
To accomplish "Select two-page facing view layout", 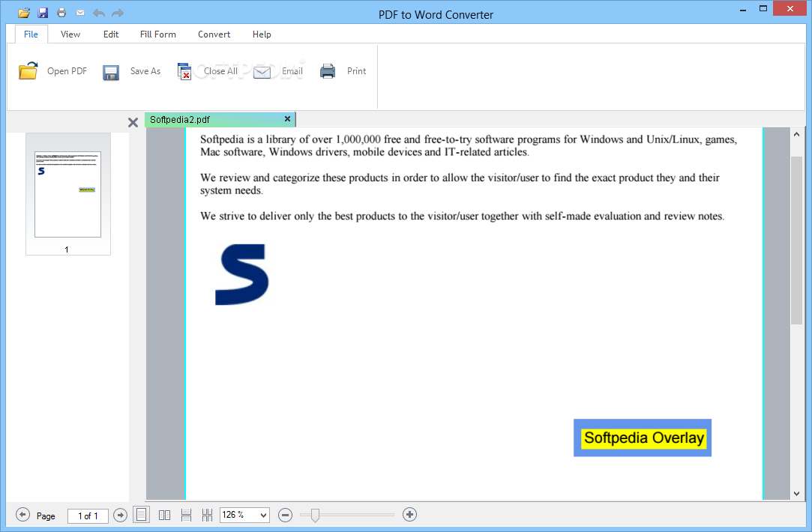I will [x=165, y=515].
